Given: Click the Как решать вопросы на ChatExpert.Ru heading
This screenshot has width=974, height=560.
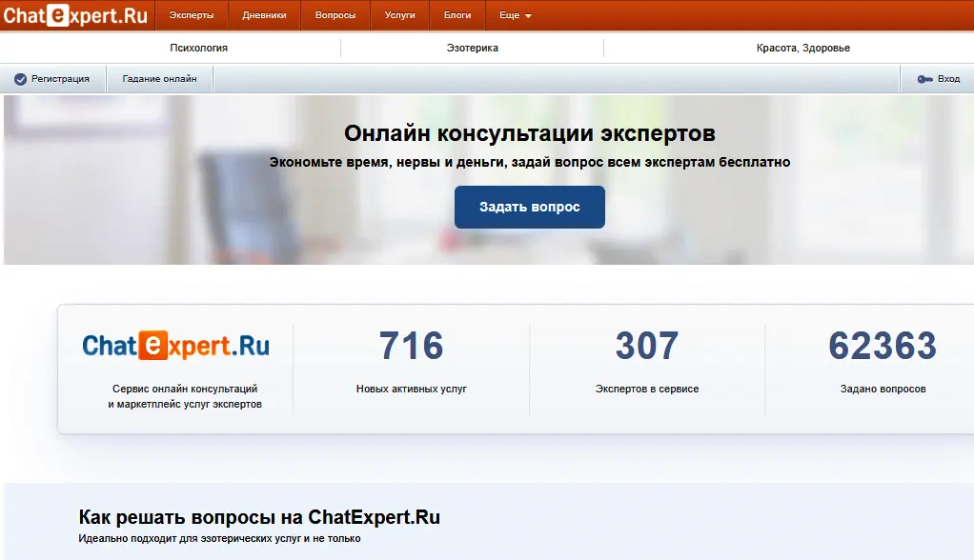Looking at the screenshot, I should pos(259,518).
